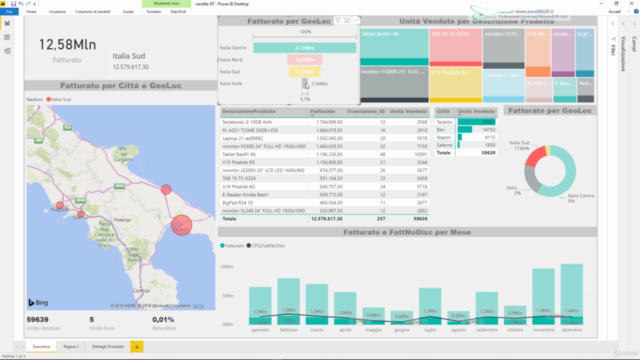640x360 pixels.
Task: Select the Laptop 21-az treemap tile
Action: [x=503, y=86]
